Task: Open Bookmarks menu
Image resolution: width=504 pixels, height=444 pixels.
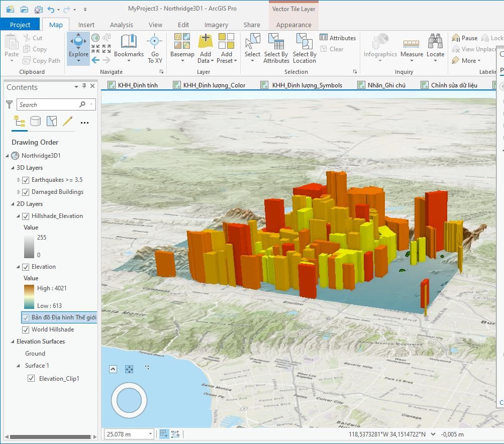Action: click(x=129, y=48)
